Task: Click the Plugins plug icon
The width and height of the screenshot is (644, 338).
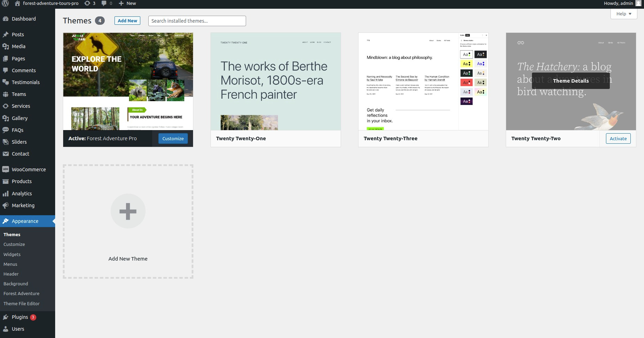Action: (x=6, y=317)
